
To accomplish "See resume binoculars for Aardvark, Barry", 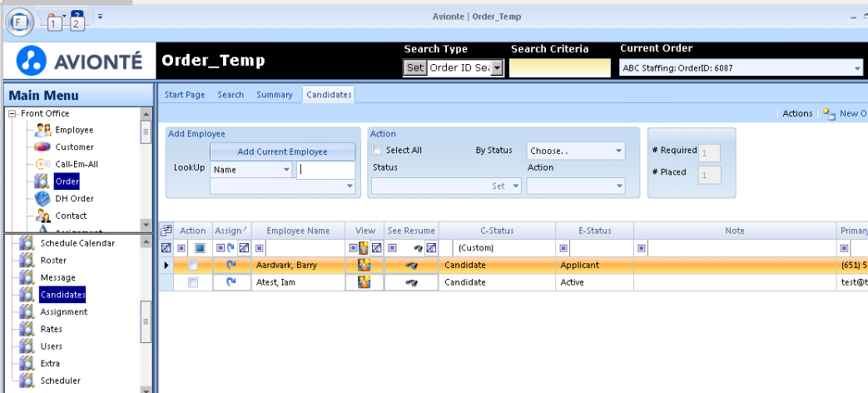I will 411,266.
